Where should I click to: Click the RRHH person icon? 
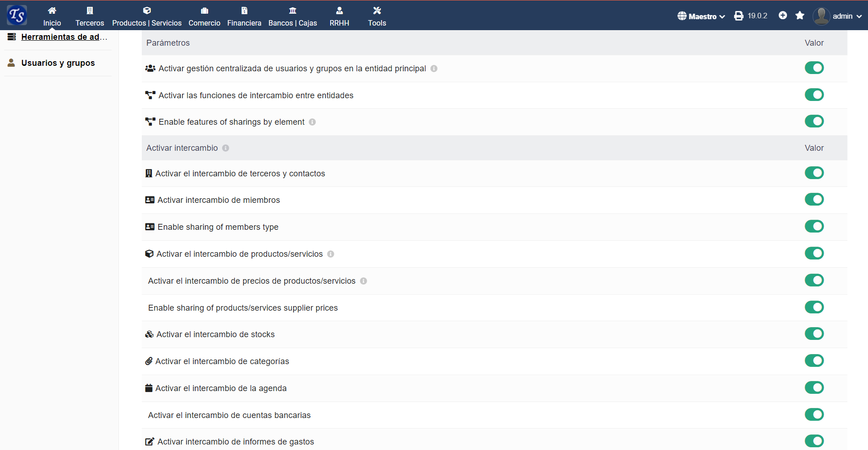point(339,11)
